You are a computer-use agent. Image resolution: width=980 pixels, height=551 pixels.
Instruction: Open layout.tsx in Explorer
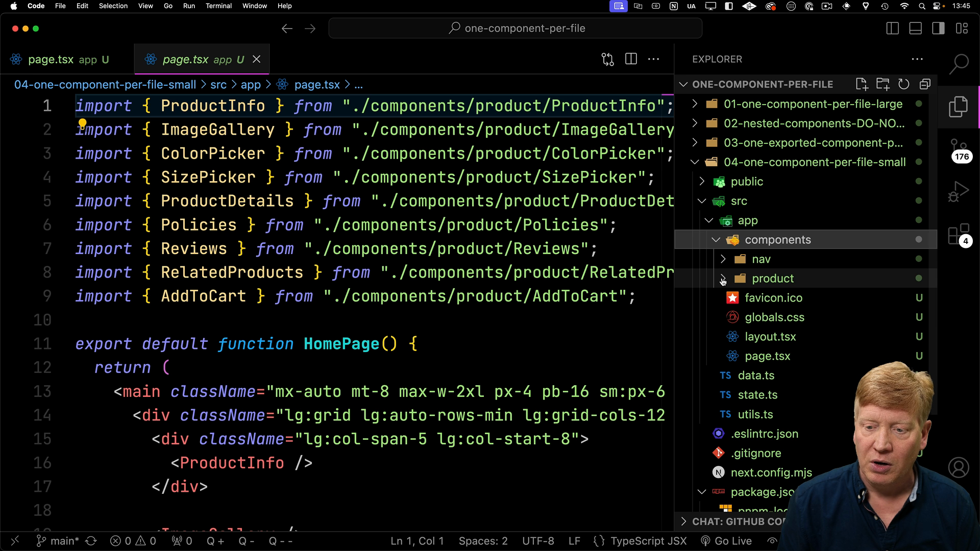click(806, 337)
